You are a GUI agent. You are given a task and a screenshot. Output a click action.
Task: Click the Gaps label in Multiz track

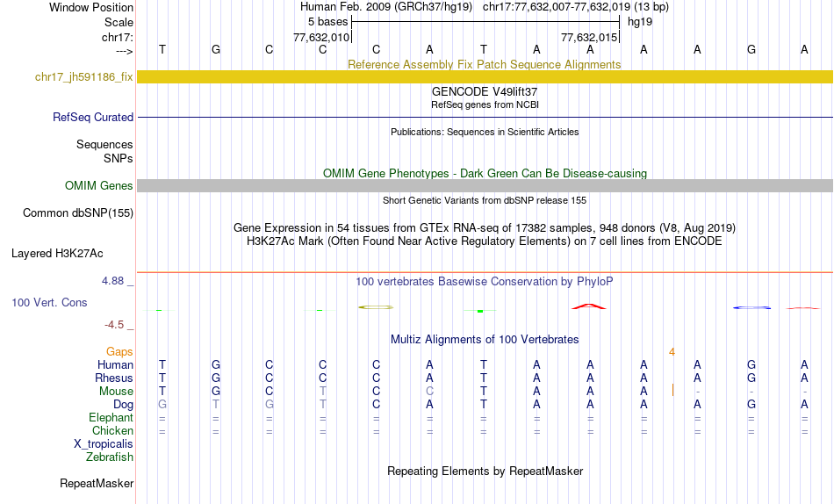pyautogui.click(x=119, y=352)
